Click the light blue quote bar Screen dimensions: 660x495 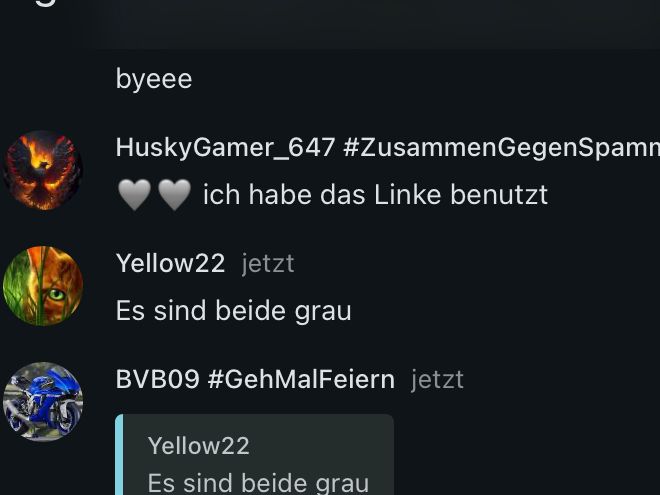(x=119, y=455)
